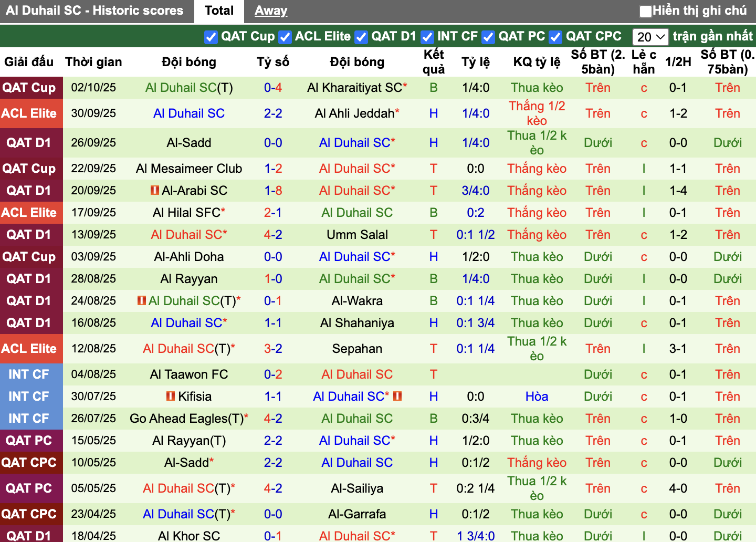Click red card icon beside Al-Arabi SC
The width and height of the screenshot is (756, 542).
(155, 190)
